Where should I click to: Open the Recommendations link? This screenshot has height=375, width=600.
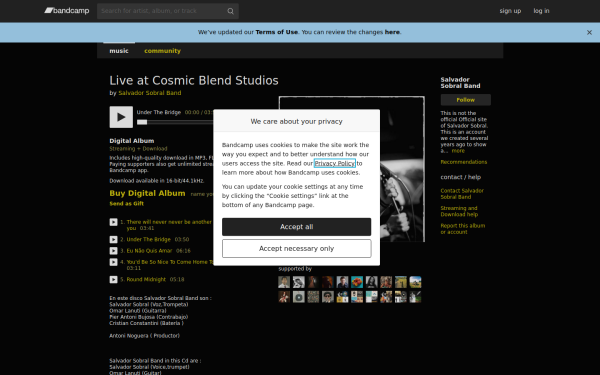point(464,162)
